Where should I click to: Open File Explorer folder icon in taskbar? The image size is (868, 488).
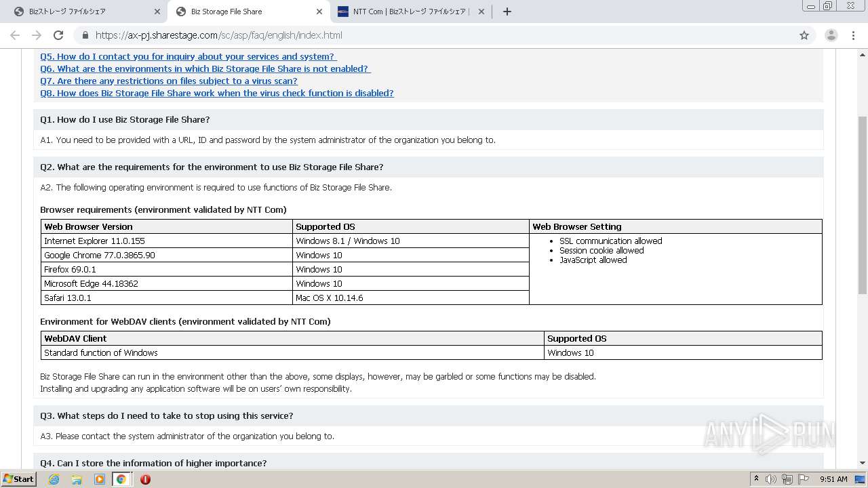click(76, 479)
